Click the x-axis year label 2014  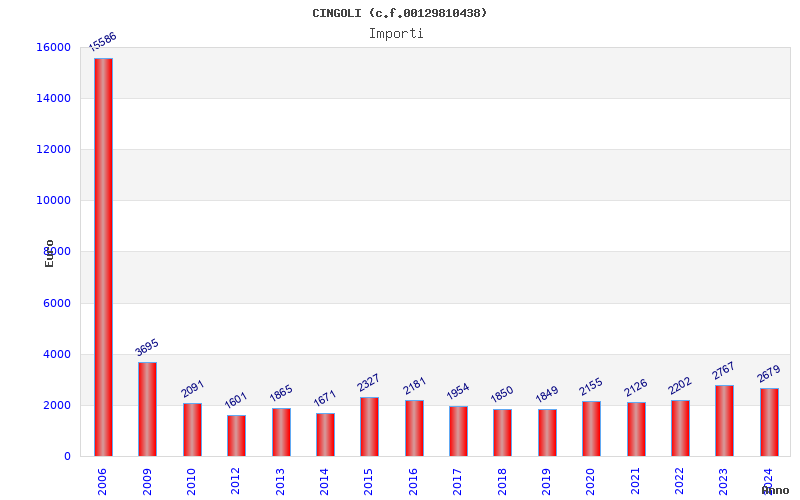pos(324,482)
